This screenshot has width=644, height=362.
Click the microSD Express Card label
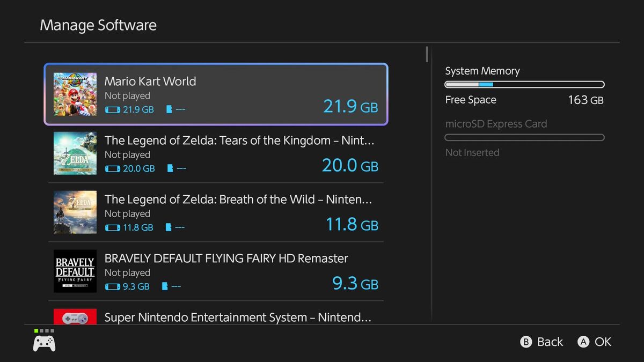(496, 124)
